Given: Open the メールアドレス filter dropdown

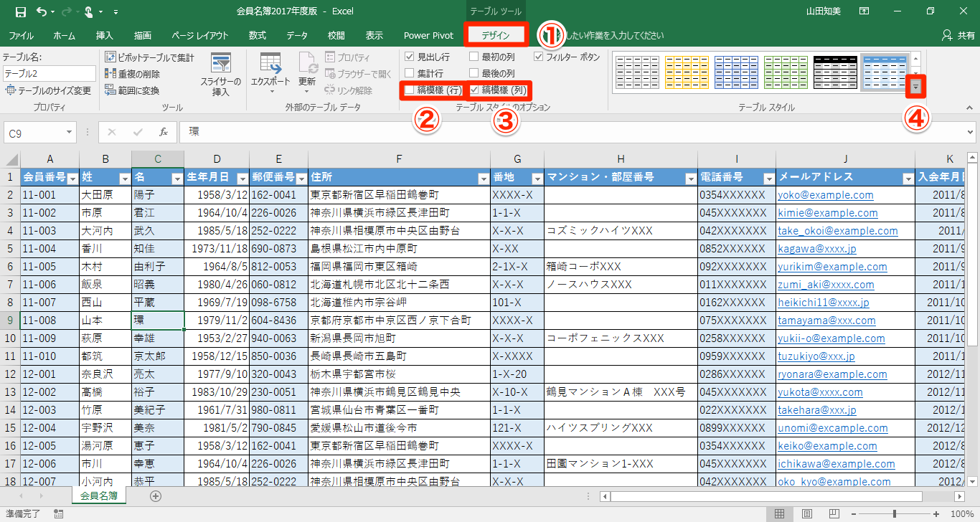Looking at the screenshot, I should point(908,178).
